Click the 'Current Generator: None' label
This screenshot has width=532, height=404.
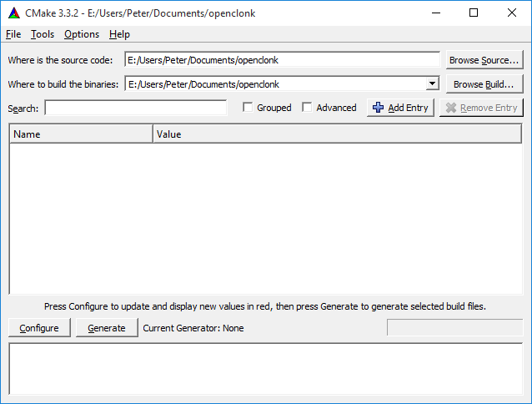(193, 328)
